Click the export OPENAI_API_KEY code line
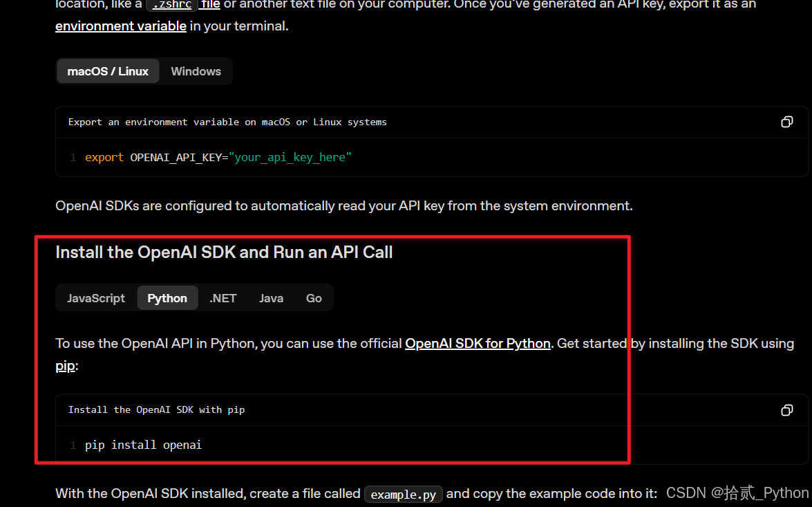The width and height of the screenshot is (812, 507). 218,157
